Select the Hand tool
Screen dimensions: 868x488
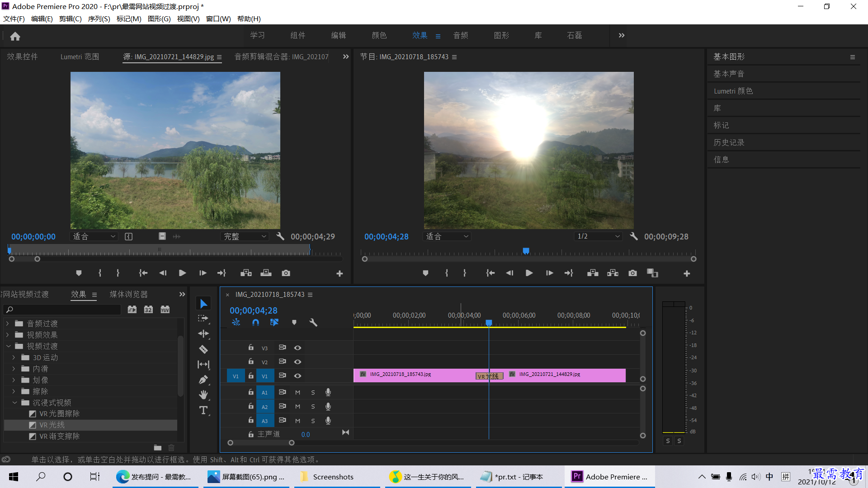point(203,395)
